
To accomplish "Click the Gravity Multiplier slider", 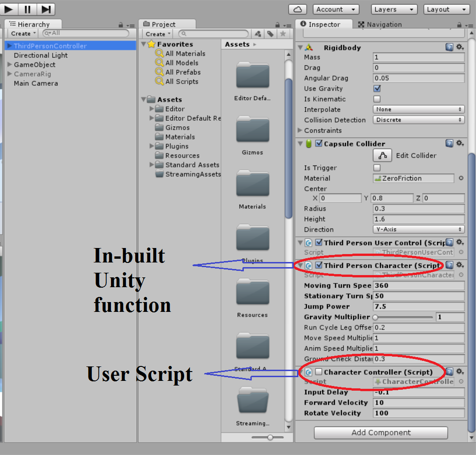I will (404, 317).
